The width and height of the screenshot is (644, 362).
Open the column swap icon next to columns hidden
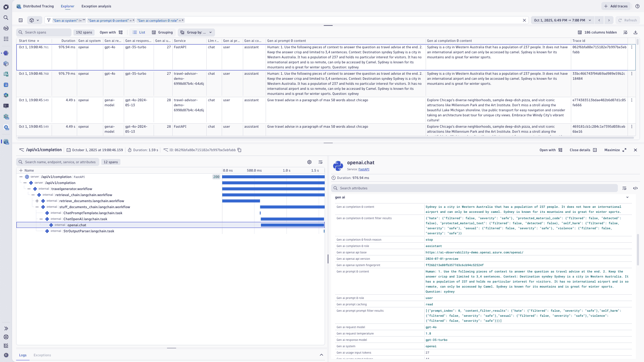tap(625, 32)
